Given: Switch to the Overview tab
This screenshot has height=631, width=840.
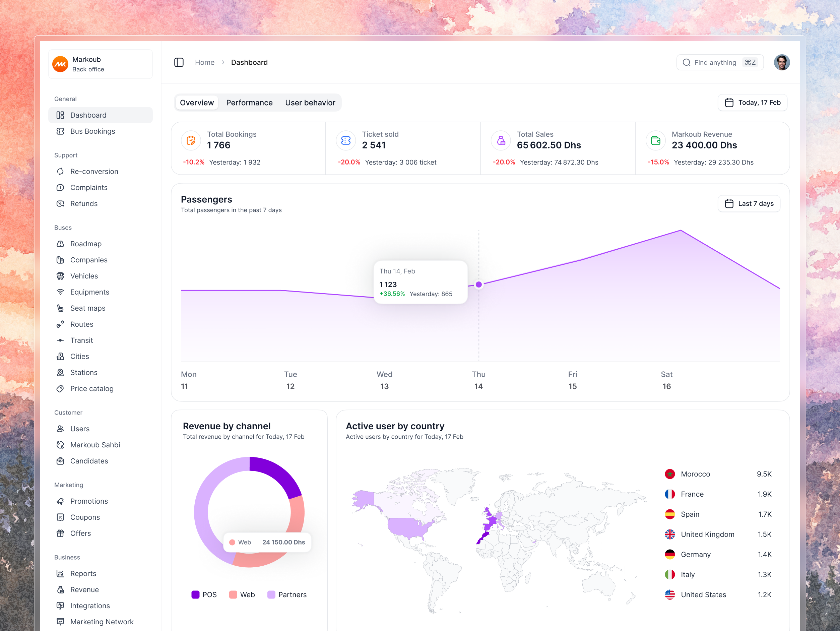Looking at the screenshot, I should [197, 103].
